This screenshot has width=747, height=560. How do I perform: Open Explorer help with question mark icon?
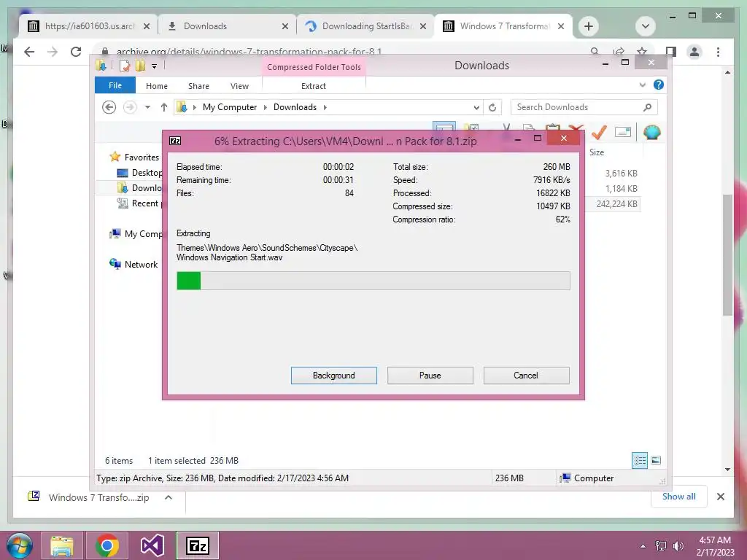pos(659,85)
